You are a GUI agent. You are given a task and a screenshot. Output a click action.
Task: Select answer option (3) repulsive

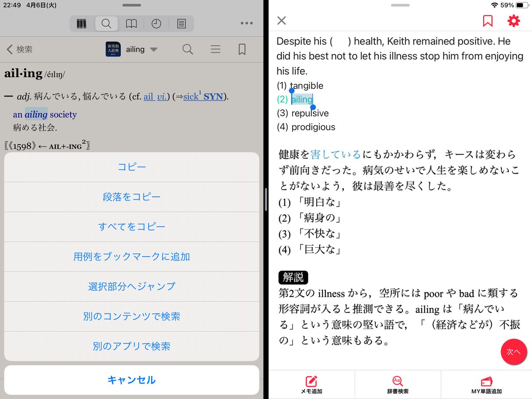tap(302, 113)
